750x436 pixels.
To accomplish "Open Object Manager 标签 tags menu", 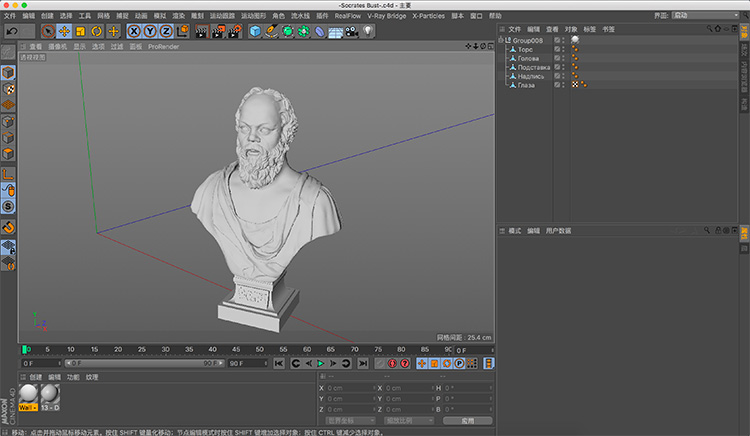I will pyautogui.click(x=590, y=29).
